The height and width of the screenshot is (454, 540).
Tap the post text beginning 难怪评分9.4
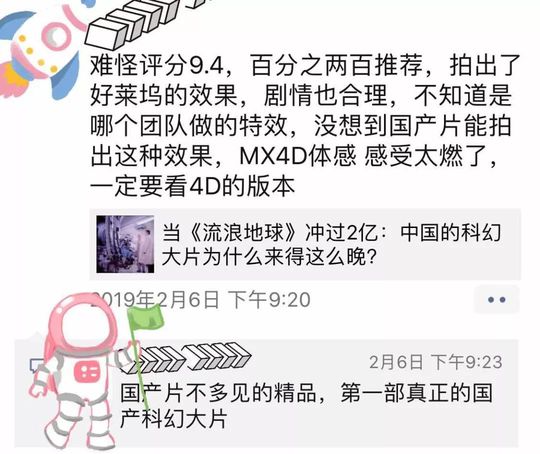click(305, 125)
